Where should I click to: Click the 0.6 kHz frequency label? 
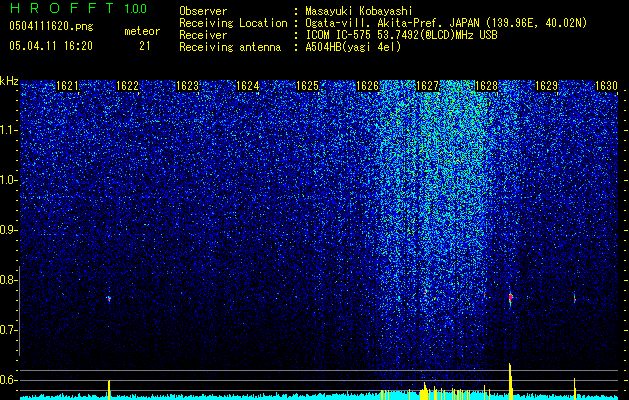click(x=8, y=380)
